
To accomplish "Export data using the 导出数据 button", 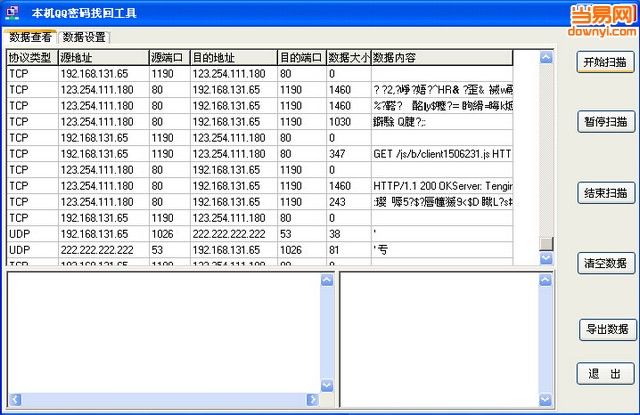I will [x=606, y=329].
